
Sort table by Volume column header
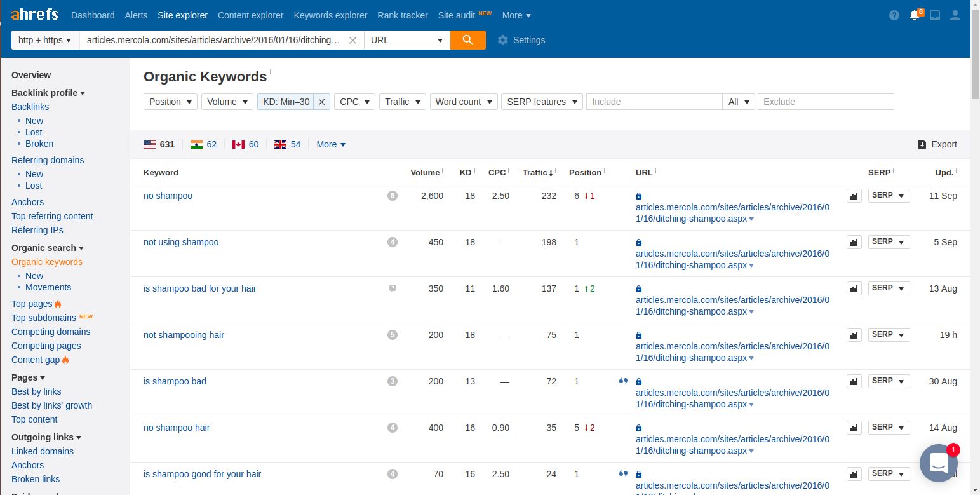click(425, 172)
